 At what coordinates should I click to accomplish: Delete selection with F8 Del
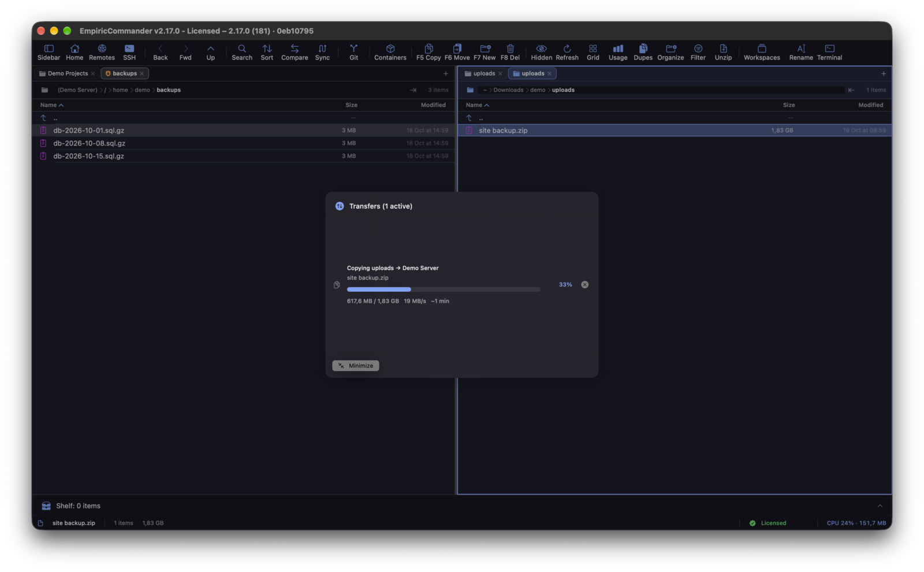[x=510, y=52]
